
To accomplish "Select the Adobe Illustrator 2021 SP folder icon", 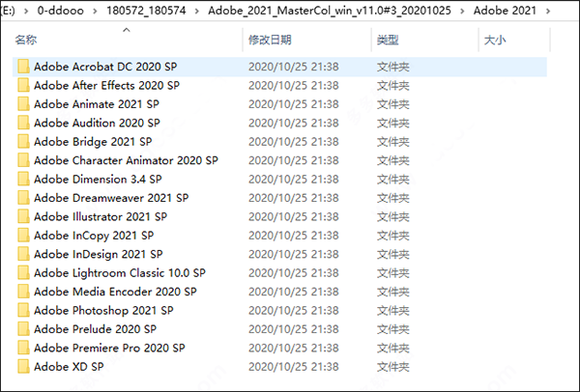I will (23, 216).
